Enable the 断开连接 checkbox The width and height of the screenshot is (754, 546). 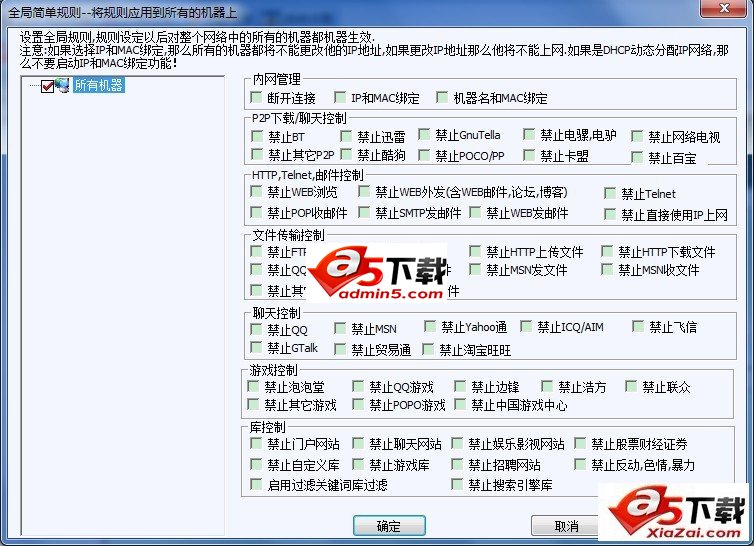tap(256, 98)
